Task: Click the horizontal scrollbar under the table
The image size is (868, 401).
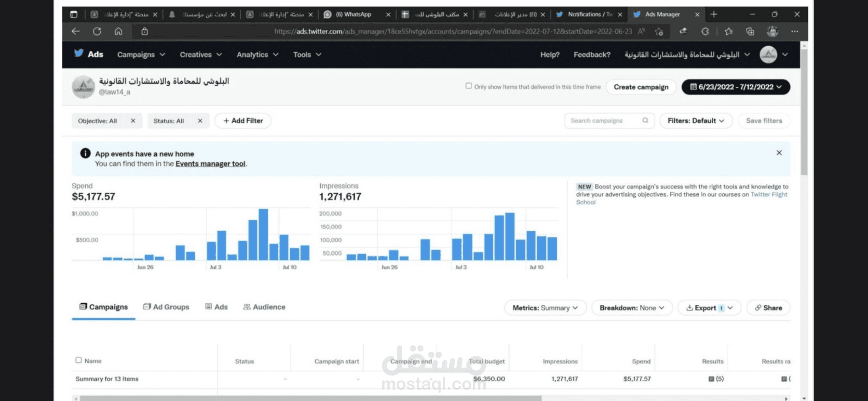Action: [x=311, y=398]
